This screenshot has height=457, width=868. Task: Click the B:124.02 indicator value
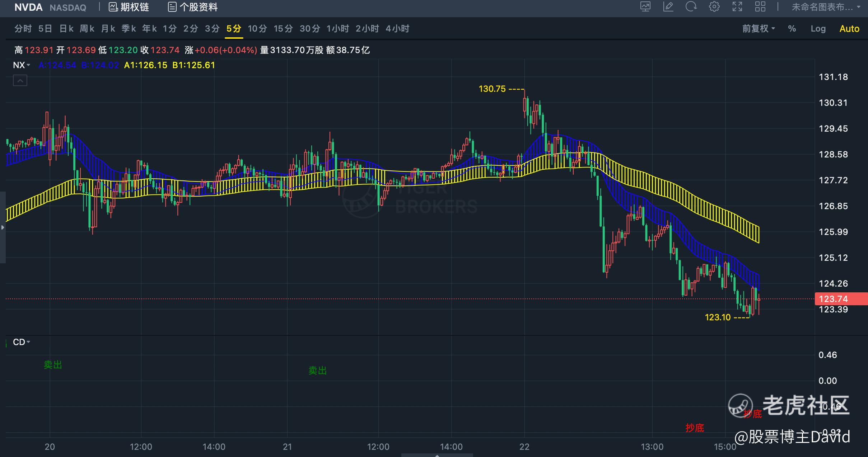coord(100,65)
